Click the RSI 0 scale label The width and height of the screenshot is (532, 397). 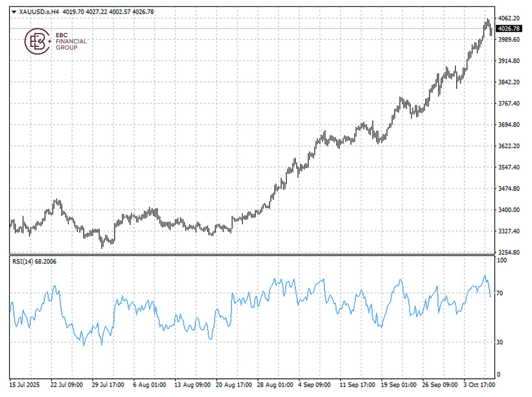point(499,374)
